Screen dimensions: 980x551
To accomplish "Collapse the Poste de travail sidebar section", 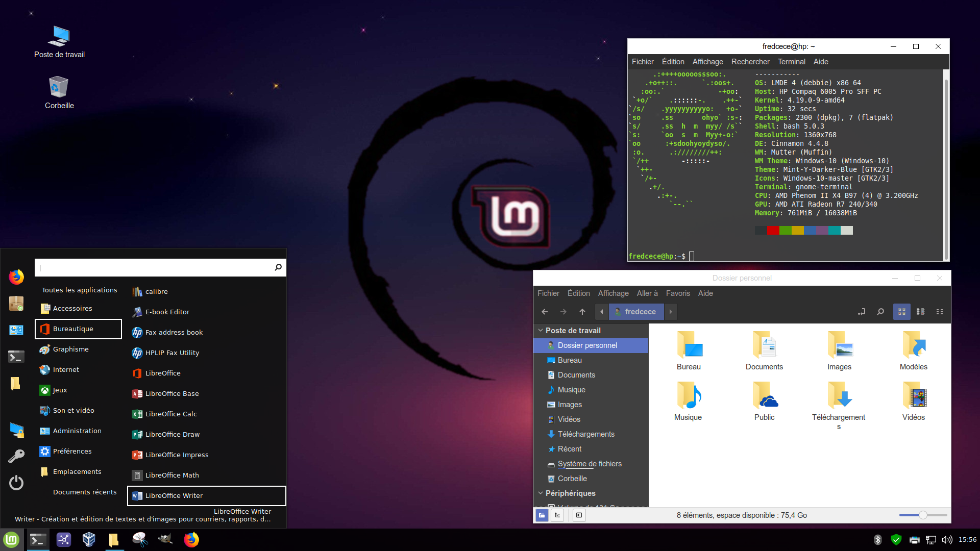I will [541, 331].
